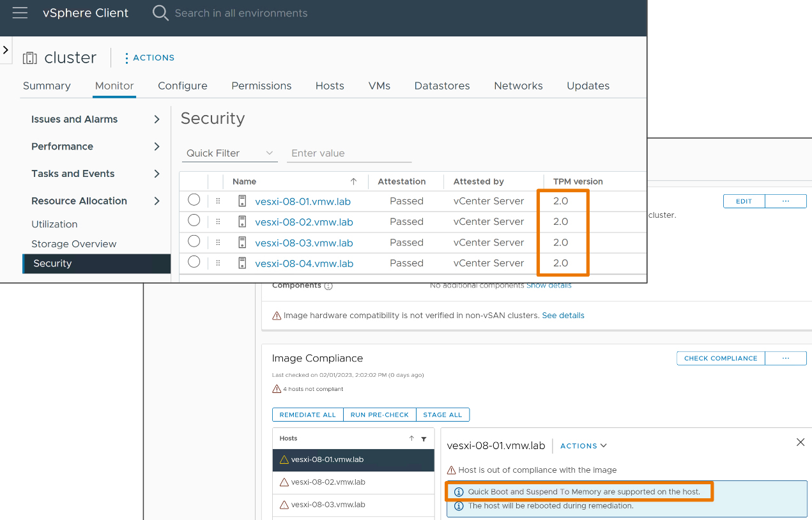Open the VMs tab
812x520 pixels.
(x=379, y=86)
